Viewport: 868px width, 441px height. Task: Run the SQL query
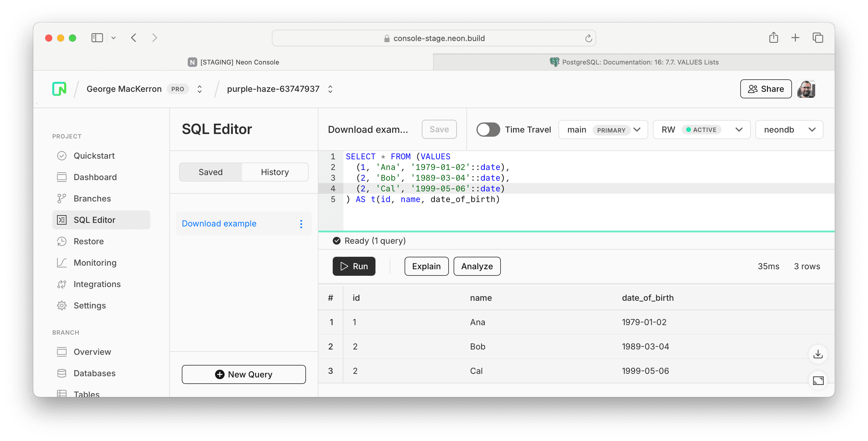pos(354,266)
